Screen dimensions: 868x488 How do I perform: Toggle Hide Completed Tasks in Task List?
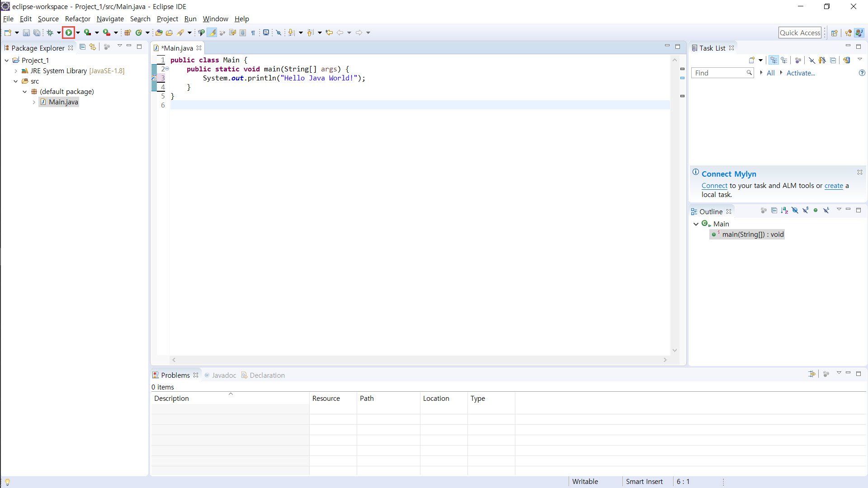click(812, 60)
